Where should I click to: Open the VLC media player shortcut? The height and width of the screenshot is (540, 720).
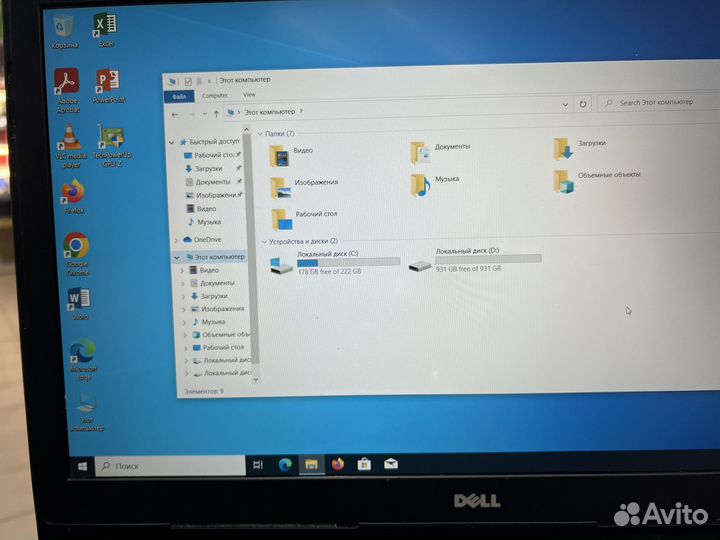(70, 146)
